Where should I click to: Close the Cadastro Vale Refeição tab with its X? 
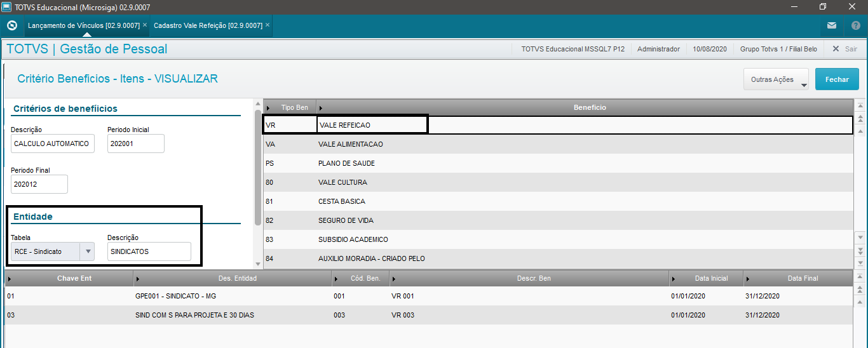pyautogui.click(x=268, y=25)
